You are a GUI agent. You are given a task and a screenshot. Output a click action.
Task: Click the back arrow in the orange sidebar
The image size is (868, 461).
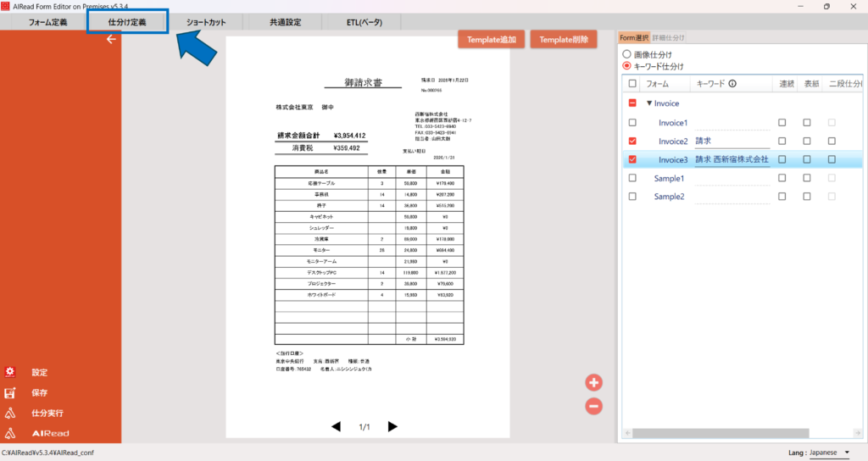[x=111, y=39]
